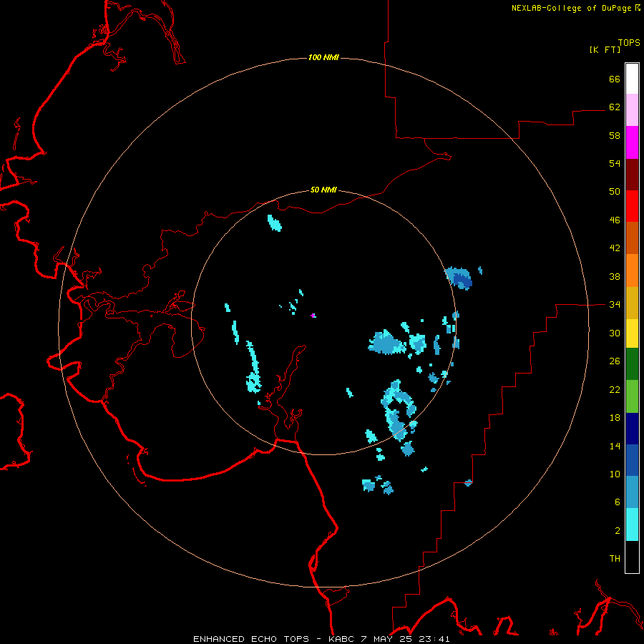
Task: Click the light green legend swatch
Action: click(632, 396)
